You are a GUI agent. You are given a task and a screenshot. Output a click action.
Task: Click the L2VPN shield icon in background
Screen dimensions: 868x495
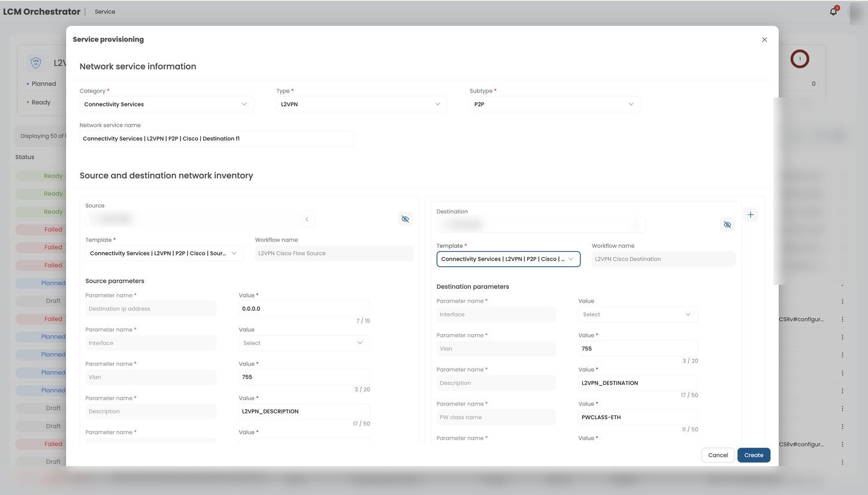click(x=36, y=63)
